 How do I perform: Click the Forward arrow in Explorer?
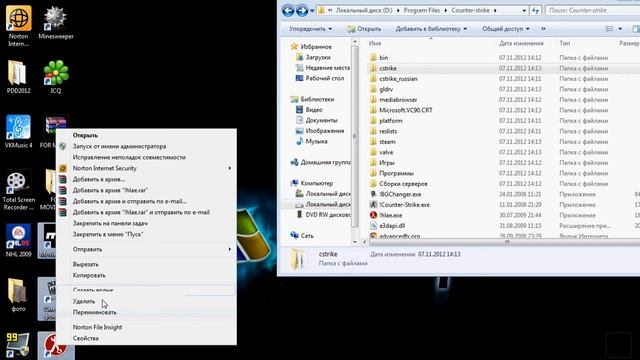tap(302, 10)
